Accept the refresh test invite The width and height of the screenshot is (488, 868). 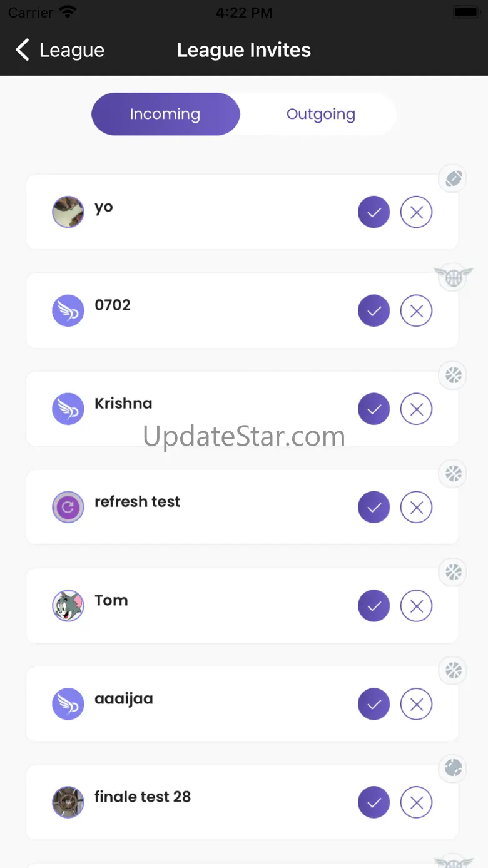click(x=374, y=507)
